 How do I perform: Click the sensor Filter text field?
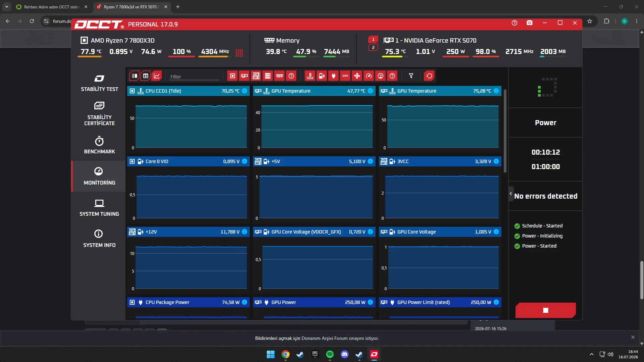click(194, 76)
